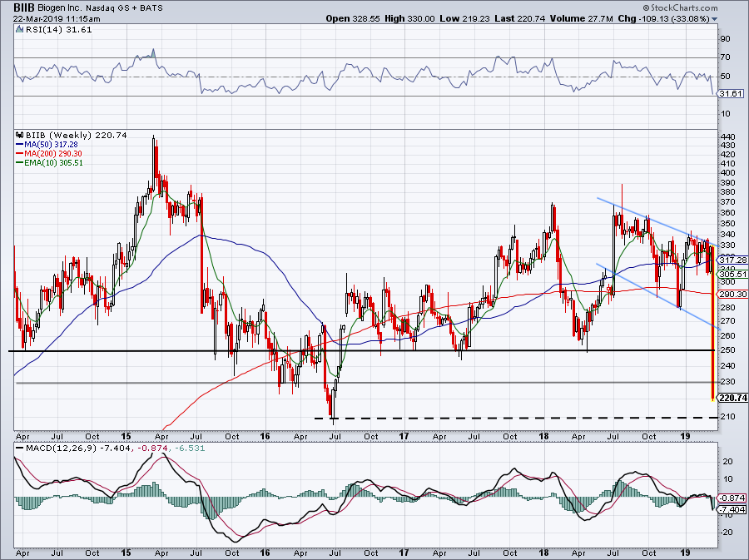Click the gray 230 horizontal level line
This screenshot has width=749, height=560.
(365, 383)
